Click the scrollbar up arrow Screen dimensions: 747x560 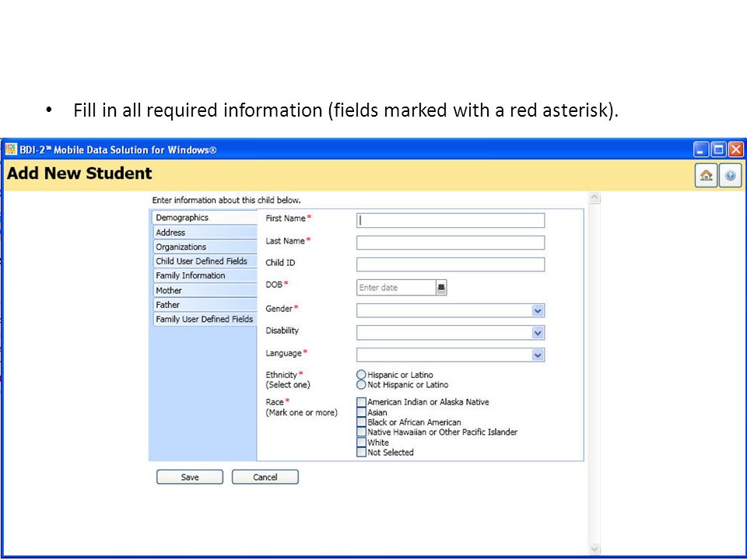point(594,198)
